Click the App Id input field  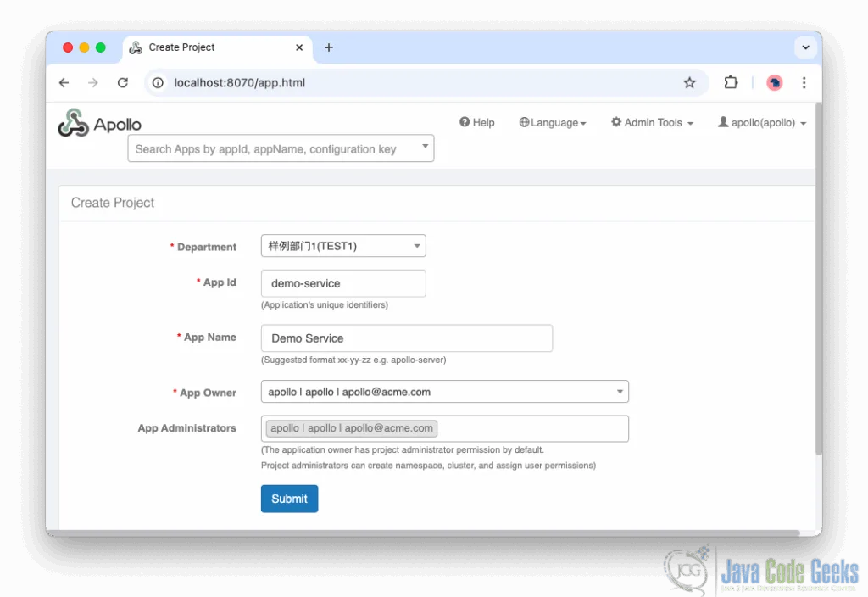[343, 283]
